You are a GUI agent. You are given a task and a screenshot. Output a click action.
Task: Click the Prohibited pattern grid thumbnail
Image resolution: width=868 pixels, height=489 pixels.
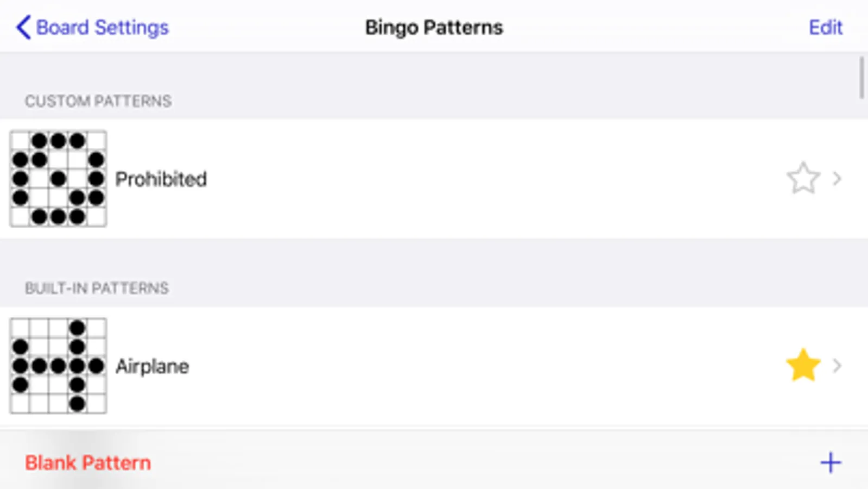[58, 179]
